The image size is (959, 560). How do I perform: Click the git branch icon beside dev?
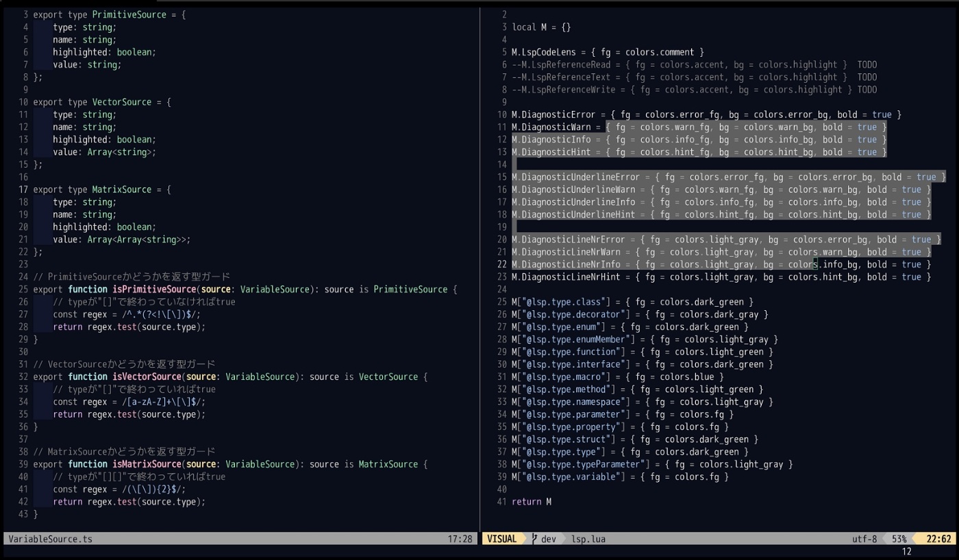point(534,539)
